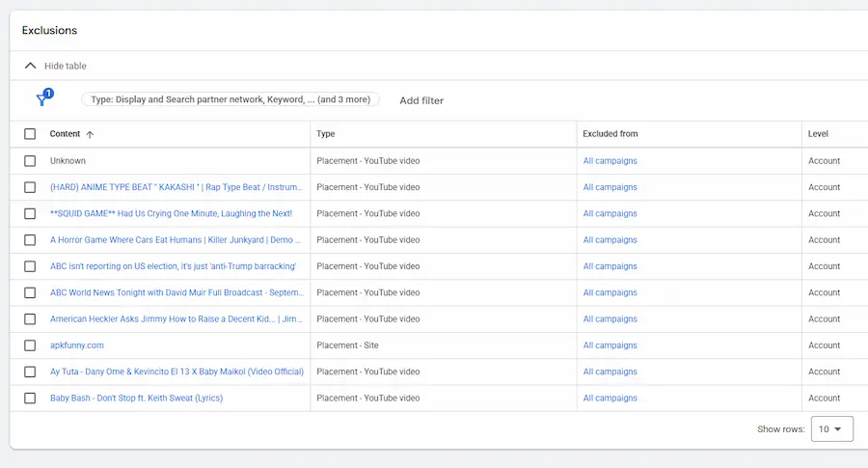
Task: Tick ABC World News Tonight row checkbox
Action: pyautogui.click(x=30, y=292)
